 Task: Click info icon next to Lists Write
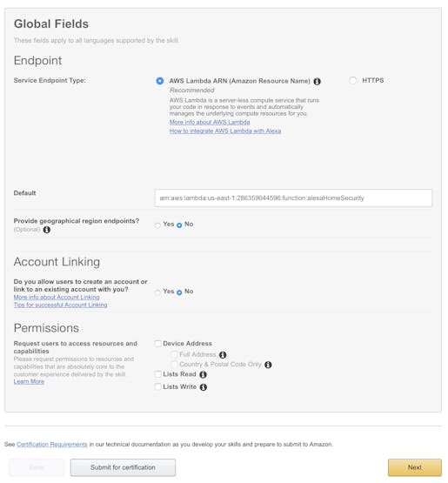[x=204, y=387]
